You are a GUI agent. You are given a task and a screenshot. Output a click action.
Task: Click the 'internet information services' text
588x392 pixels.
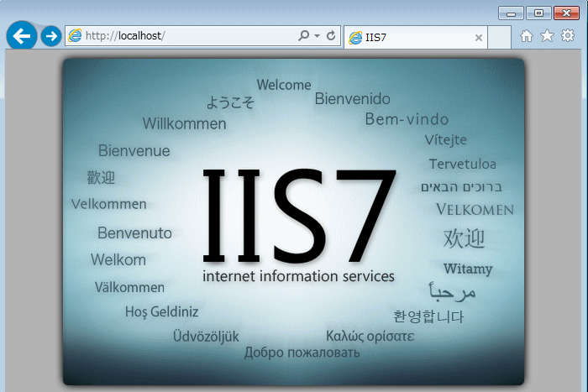tap(298, 276)
